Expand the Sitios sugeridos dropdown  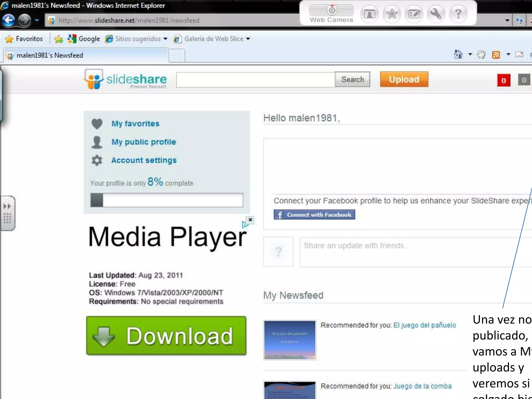point(165,39)
